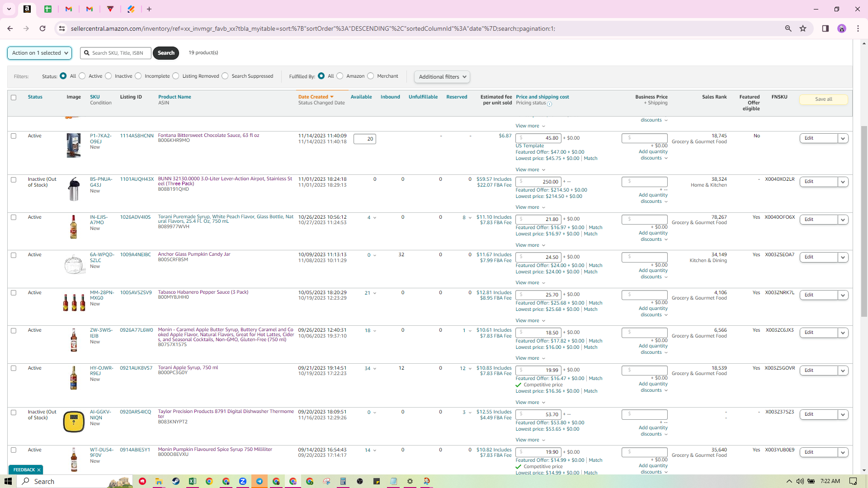Screen dimensions: 868x488
Task: Open the Action on 1 selected dropdown
Action: coord(39,53)
